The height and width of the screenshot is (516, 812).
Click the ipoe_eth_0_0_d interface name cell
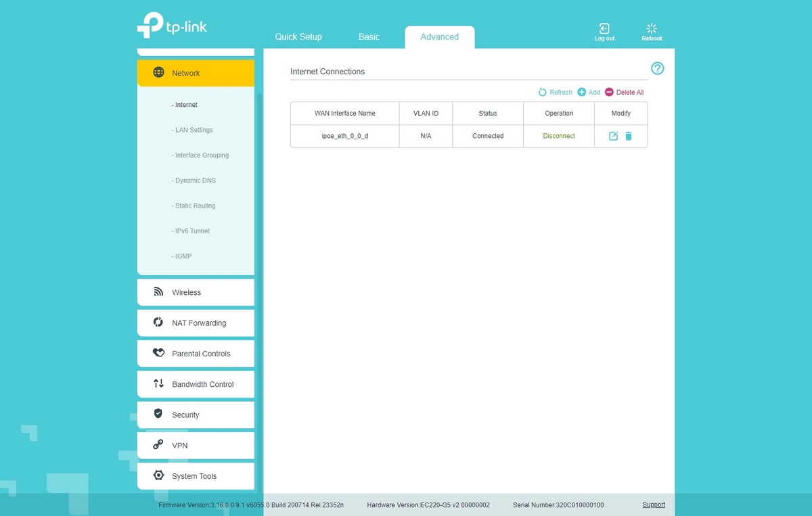[x=345, y=136]
